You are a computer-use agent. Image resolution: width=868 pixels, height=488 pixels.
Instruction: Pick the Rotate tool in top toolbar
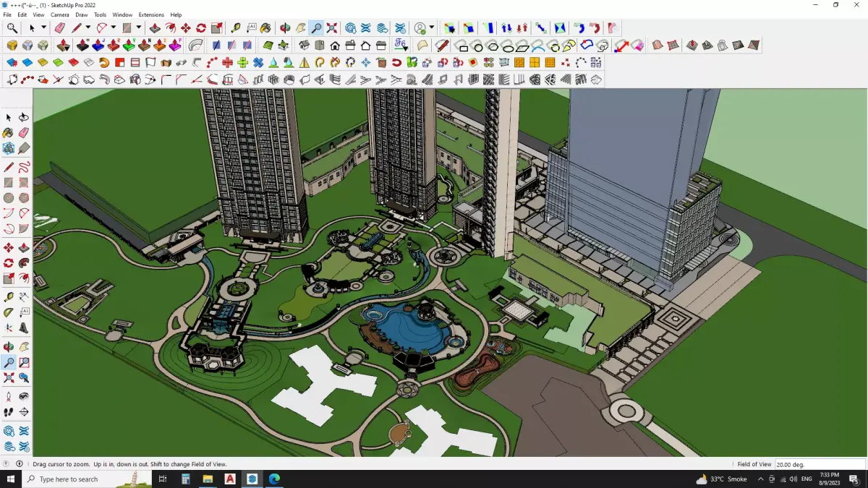(201, 28)
